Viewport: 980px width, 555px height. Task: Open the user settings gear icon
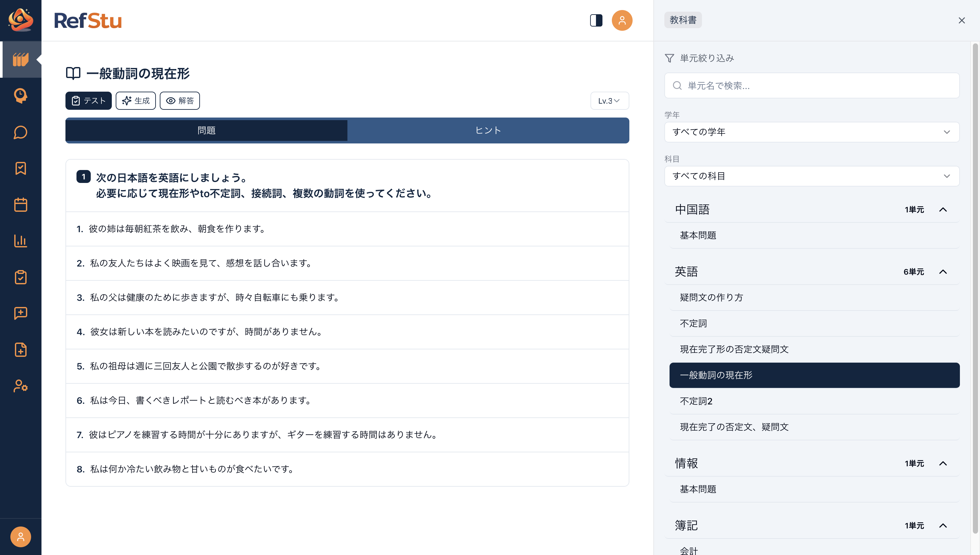point(21,386)
